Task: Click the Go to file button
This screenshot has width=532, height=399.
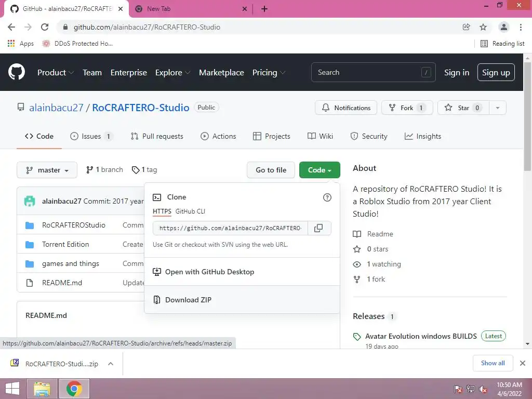Action: point(271,170)
